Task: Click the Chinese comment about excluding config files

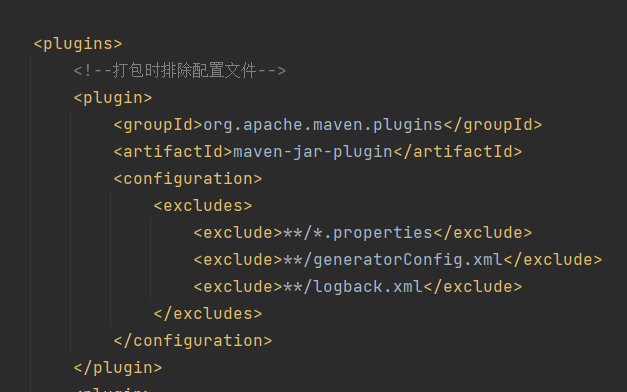Action: tap(180, 71)
